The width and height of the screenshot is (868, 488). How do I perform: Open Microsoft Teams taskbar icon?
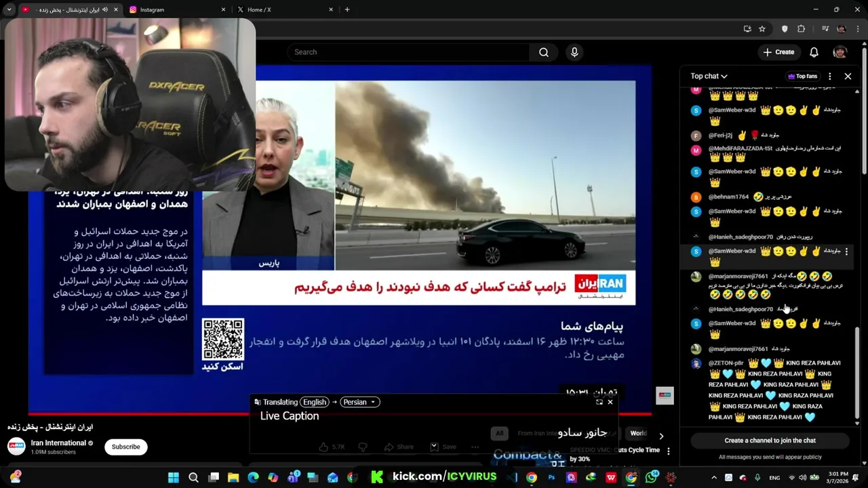(x=293, y=478)
